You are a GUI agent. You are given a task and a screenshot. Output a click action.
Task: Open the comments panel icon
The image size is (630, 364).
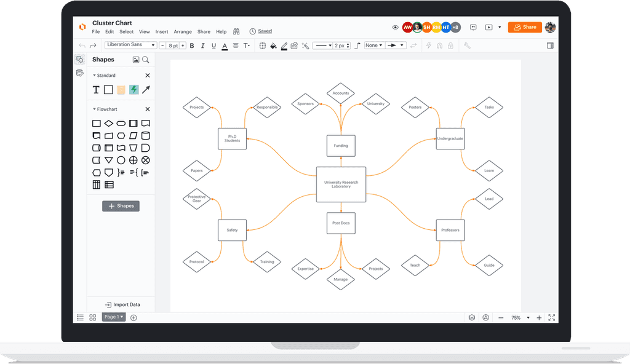click(473, 27)
